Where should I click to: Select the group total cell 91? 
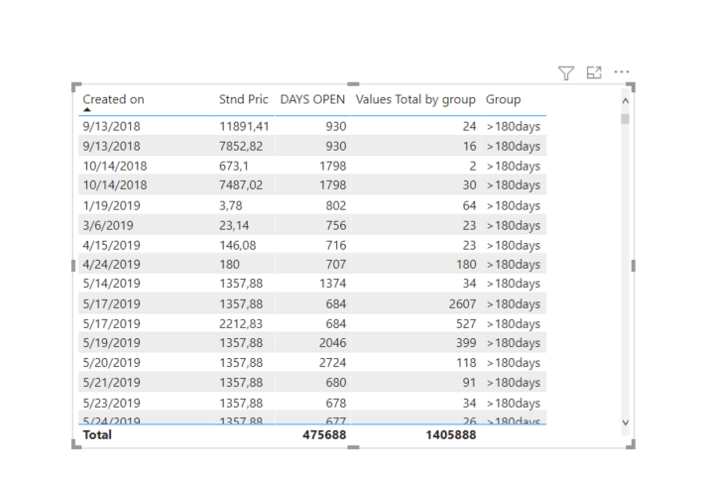point(469,382)
